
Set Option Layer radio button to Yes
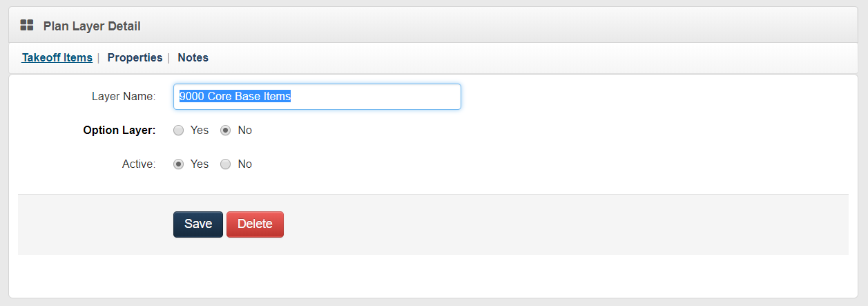[x=179, y=131]
